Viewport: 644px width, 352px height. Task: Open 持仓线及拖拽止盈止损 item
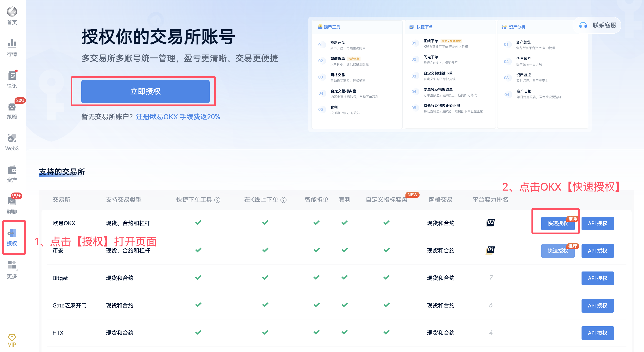442,106
